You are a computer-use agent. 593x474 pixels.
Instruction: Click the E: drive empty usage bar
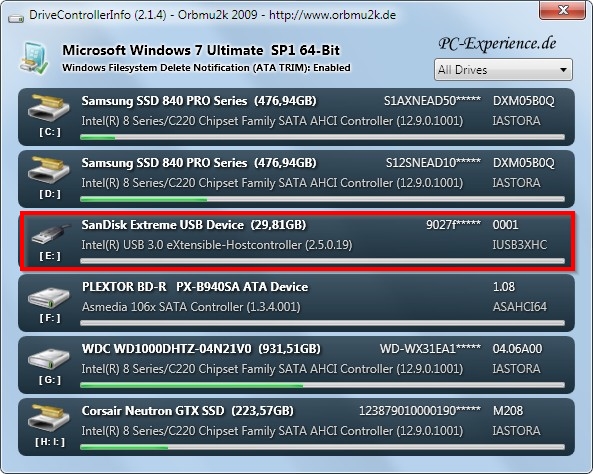323,261
